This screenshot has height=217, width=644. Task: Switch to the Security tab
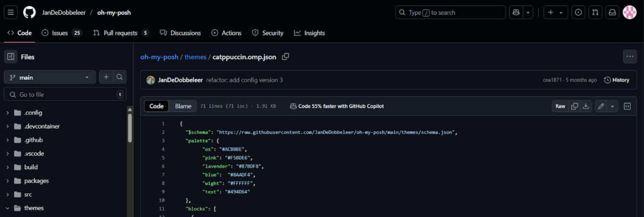[268, 33]
